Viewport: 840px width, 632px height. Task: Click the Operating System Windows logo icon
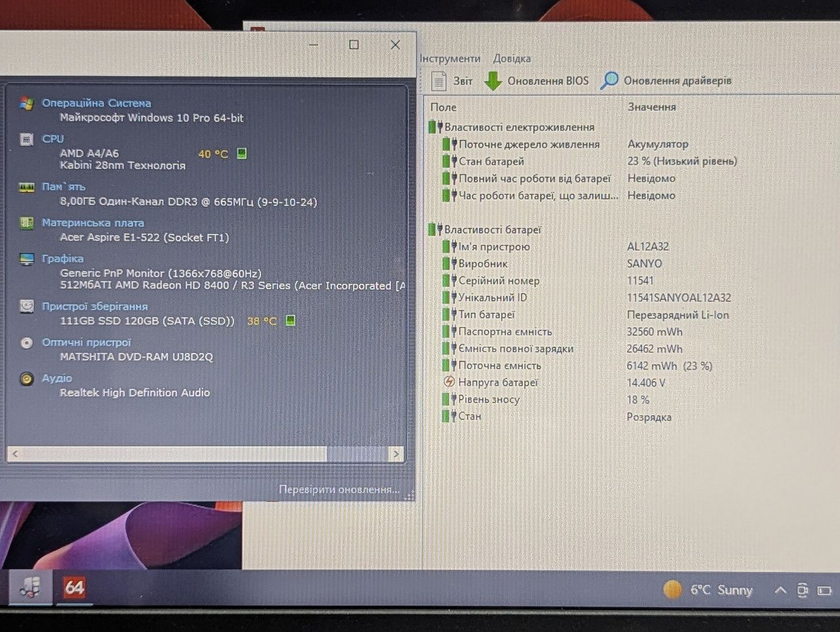pos(26,103)
